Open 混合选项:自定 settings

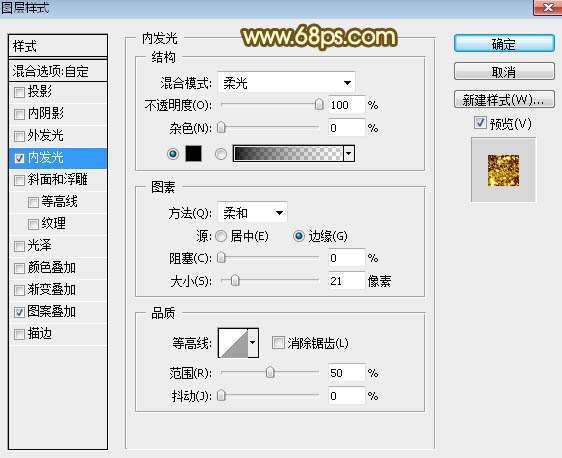[58, 71]
